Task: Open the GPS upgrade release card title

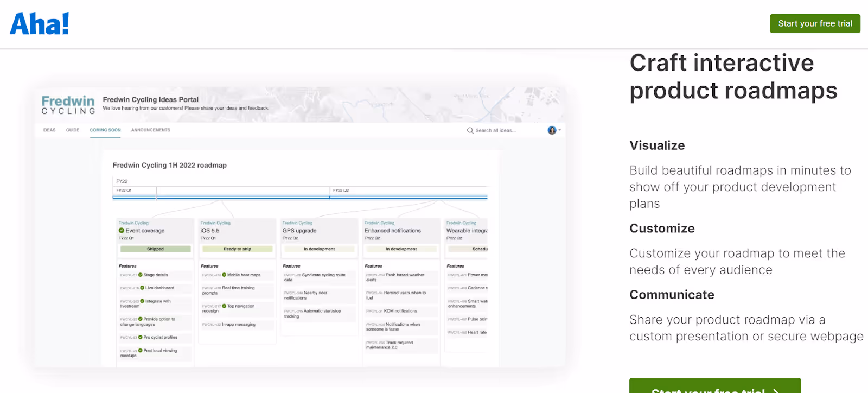Action: (299, 231)
